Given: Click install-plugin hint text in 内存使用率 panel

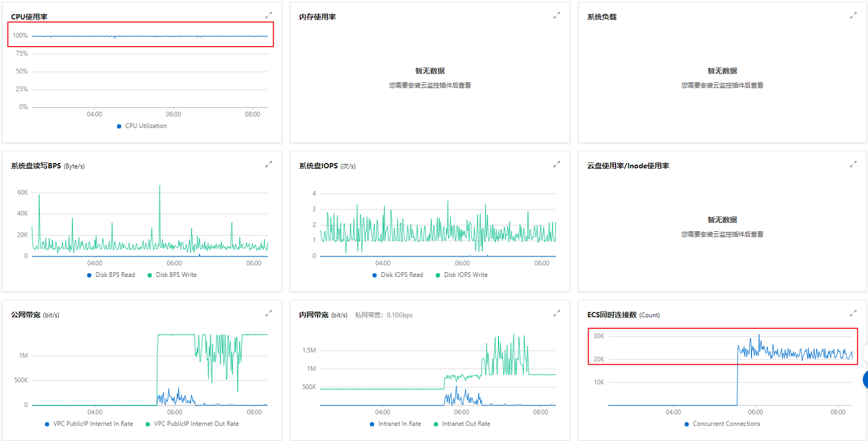Looking at the screenshot, I should tap(430, 85).
